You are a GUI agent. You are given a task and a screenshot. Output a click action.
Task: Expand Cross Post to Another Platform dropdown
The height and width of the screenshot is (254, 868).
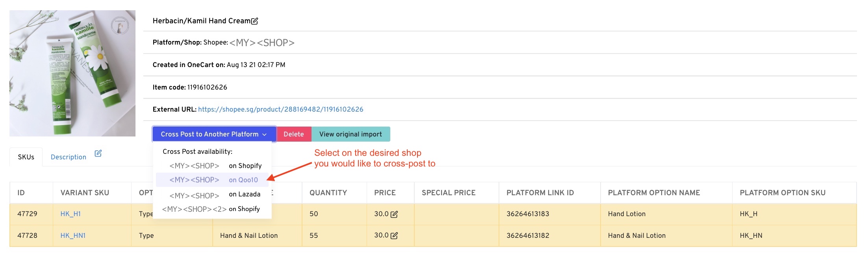214,134
